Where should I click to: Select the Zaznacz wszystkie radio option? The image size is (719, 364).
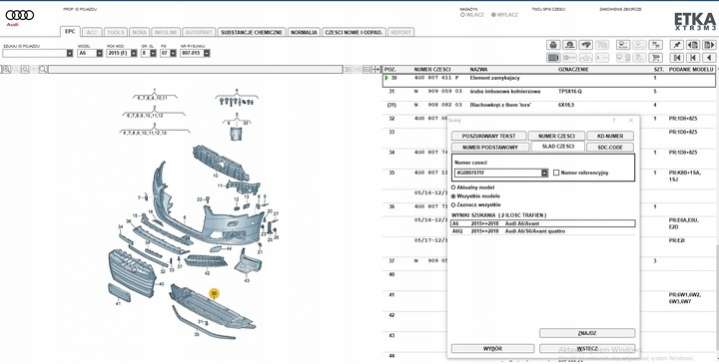click(x=454, y=205)
